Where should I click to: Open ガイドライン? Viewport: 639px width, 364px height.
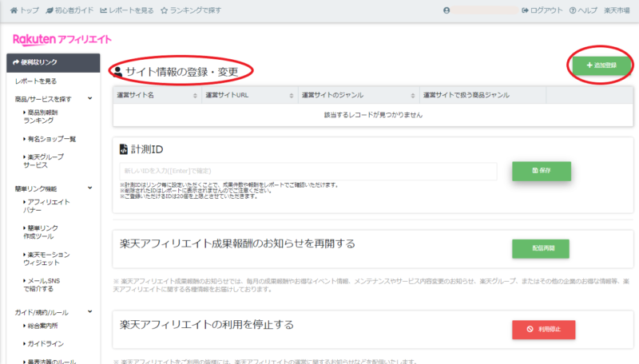click(x=43, y=343)
